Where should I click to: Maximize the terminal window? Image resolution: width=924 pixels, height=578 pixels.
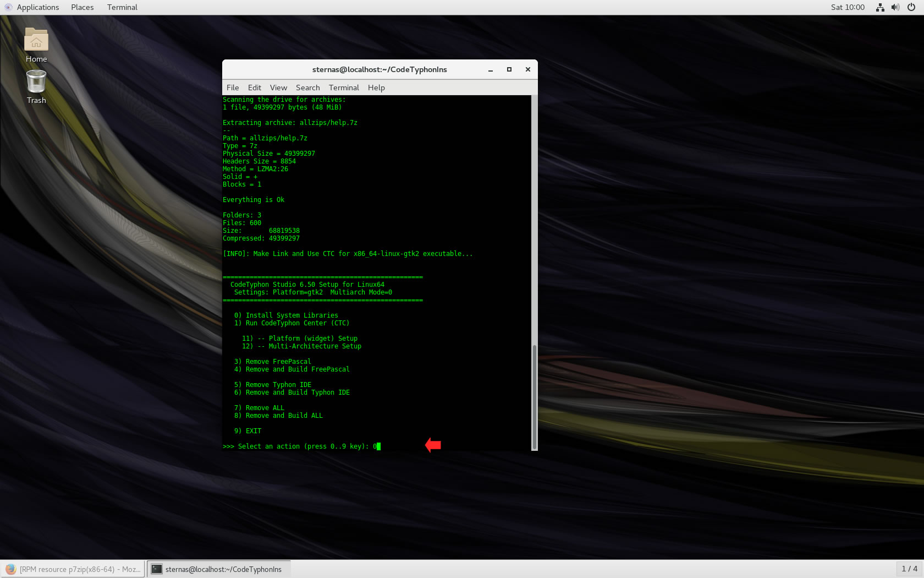tap(509, 69)
